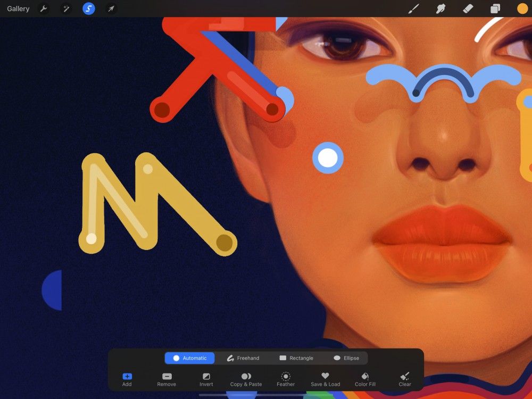Select the Transform arrow tool

[x=111, y=8]
